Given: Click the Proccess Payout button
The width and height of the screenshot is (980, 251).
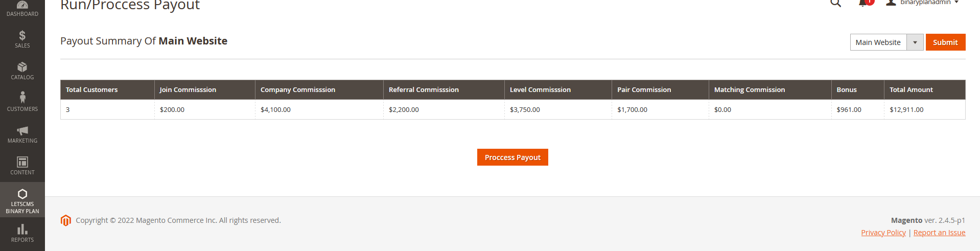Looking at the screenshot, I should pos(512,157).
